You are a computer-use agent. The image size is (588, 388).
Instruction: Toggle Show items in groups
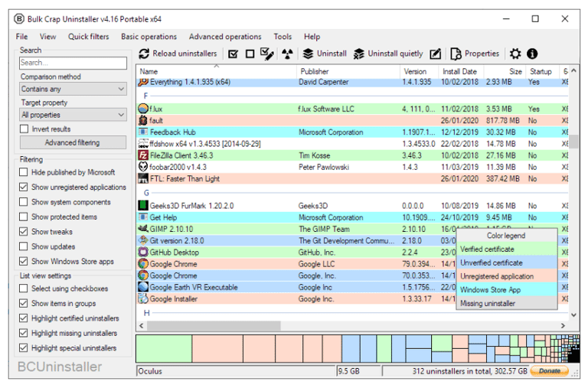[23, 303]
